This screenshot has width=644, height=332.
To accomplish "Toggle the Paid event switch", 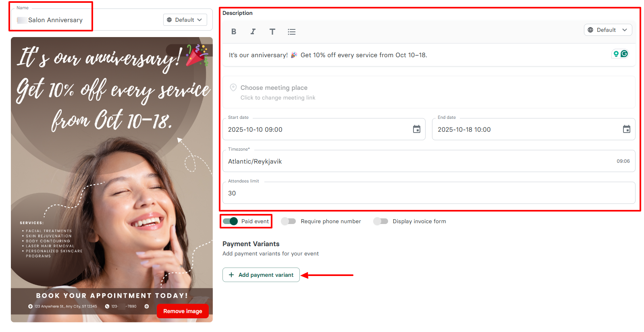I will pyautogui.click(x=231, y=221).
